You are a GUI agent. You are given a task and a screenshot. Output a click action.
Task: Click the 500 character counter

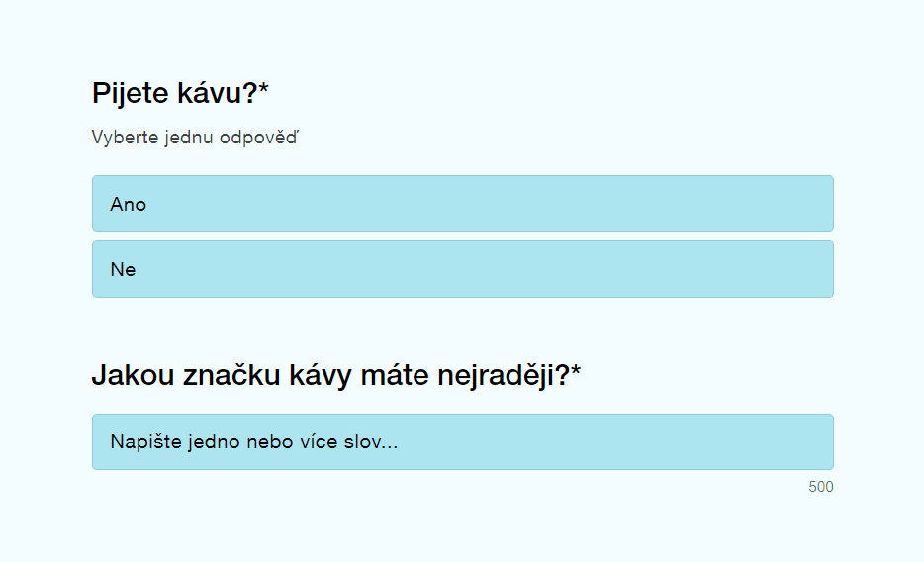tap(820, 487)
